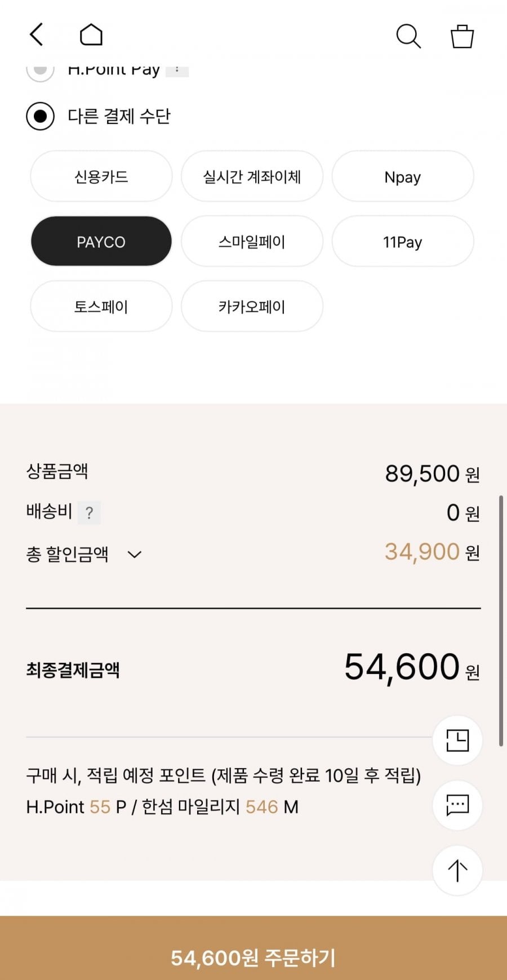The image size is (507, 980).
Task: Select the H.Point Pay radio button
Action: click(x=40, y=70)
